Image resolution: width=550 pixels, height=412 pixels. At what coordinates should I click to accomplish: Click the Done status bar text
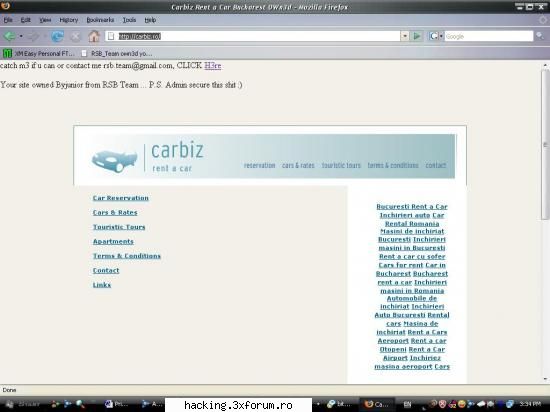coord(9,390)
